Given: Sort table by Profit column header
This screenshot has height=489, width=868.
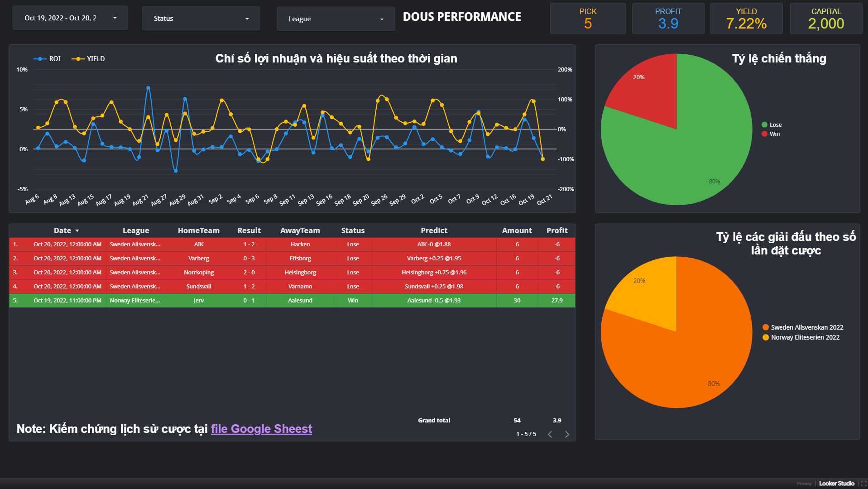Looking at the screenshot, I should pos(557,230).
